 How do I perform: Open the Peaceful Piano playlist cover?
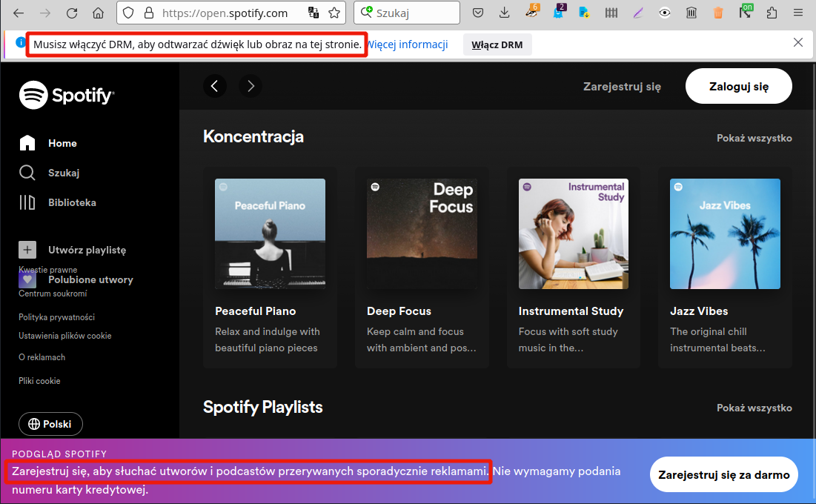pos(270,233)
